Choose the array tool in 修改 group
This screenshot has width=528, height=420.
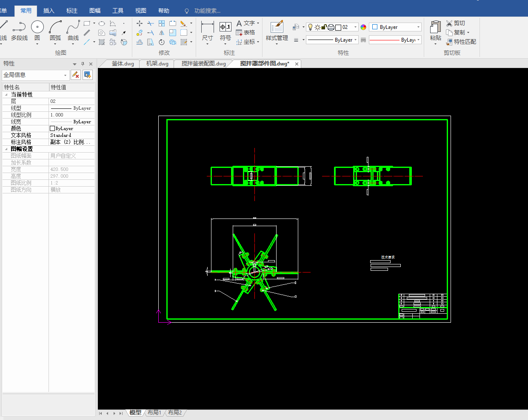[x=162, y=23]
